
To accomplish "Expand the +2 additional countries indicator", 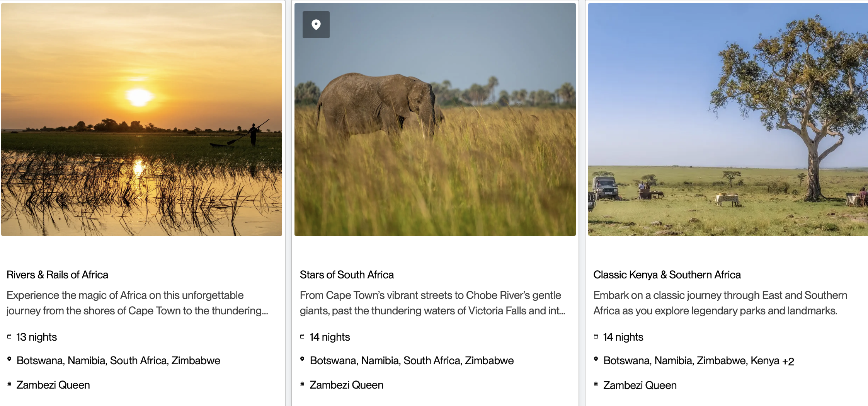I will [788, 361].
